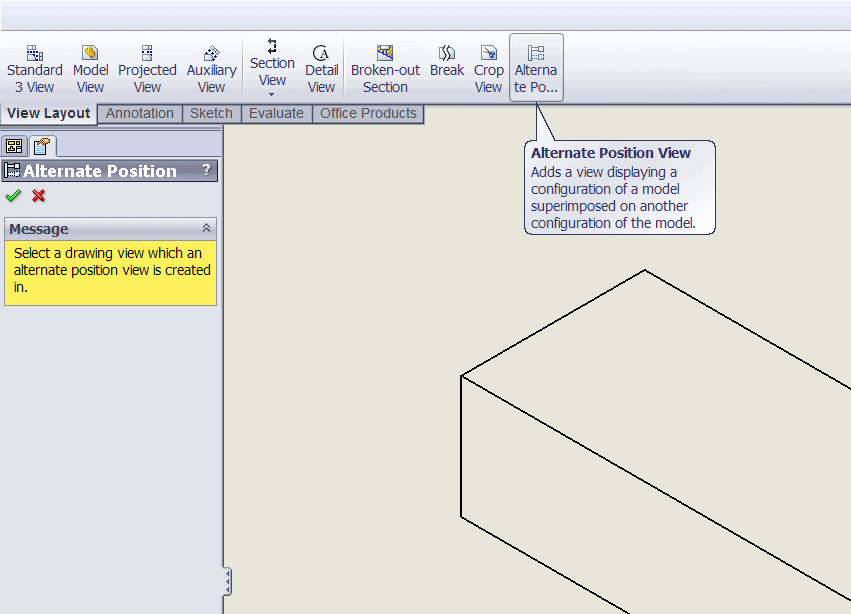Select the Model View tool
The height and width of the screenshot is (614, 851).
coord(90,68)
